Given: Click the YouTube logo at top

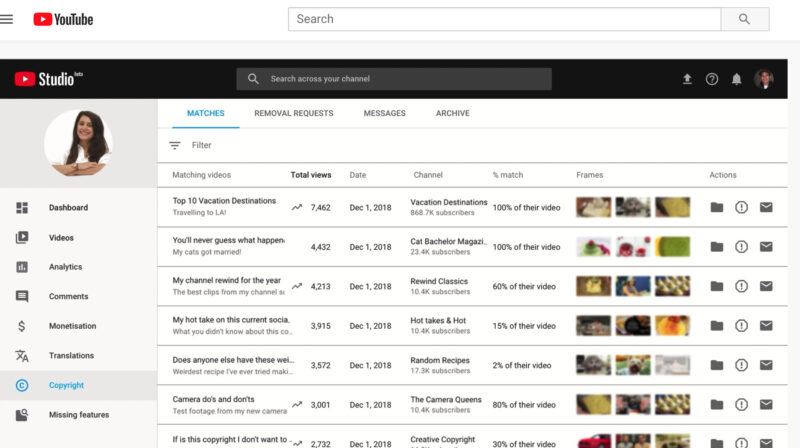Looking at the screenshot, I should [x=63, y=19].
